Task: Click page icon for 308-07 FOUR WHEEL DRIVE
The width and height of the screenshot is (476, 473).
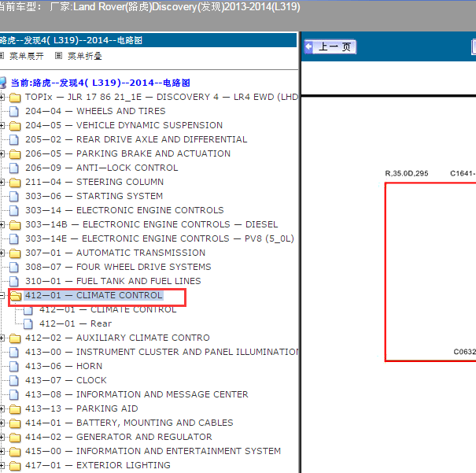Action: 13,267
